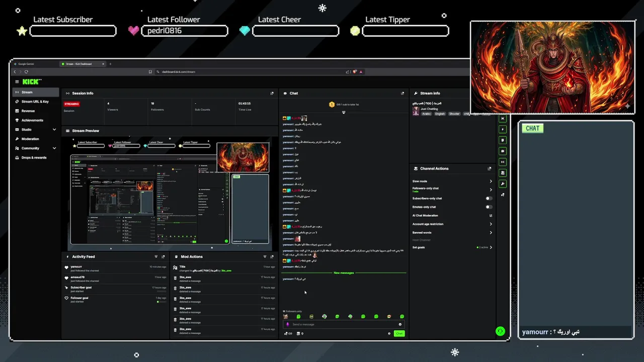Click Follower goal in Activity Feed

click(x=116, y=299)
